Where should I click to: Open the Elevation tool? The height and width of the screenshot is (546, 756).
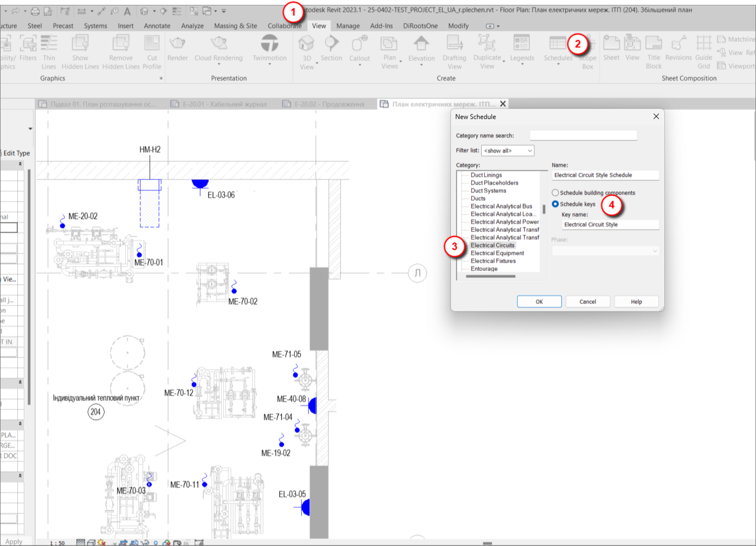[x=421, y=43]
